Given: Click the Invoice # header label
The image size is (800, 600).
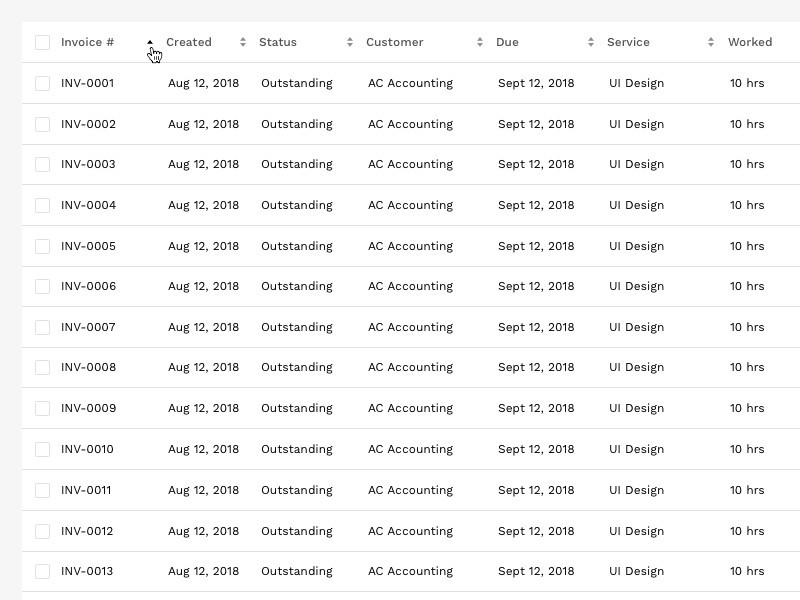Looking at the screenshot, I should pyautogui.click(x=87, y=42).
